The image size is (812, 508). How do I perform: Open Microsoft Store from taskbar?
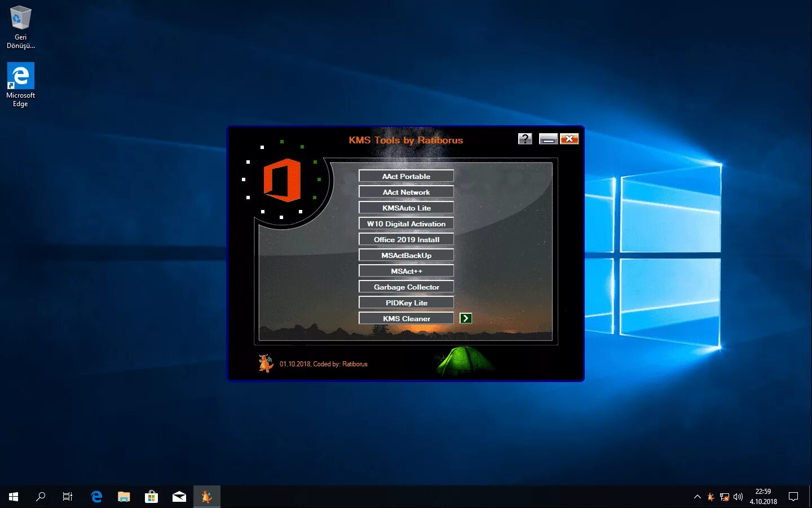pyautogui.click(x=151, y=497)
